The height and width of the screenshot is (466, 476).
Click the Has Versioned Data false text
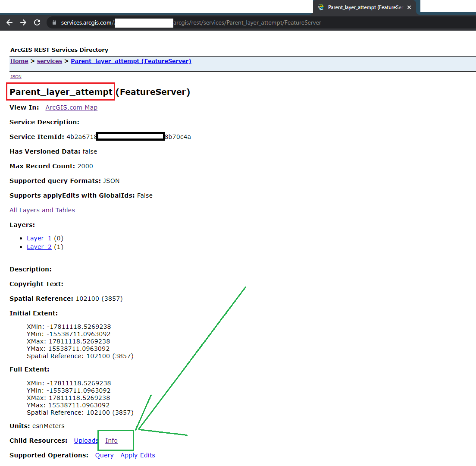click(90, 151)
